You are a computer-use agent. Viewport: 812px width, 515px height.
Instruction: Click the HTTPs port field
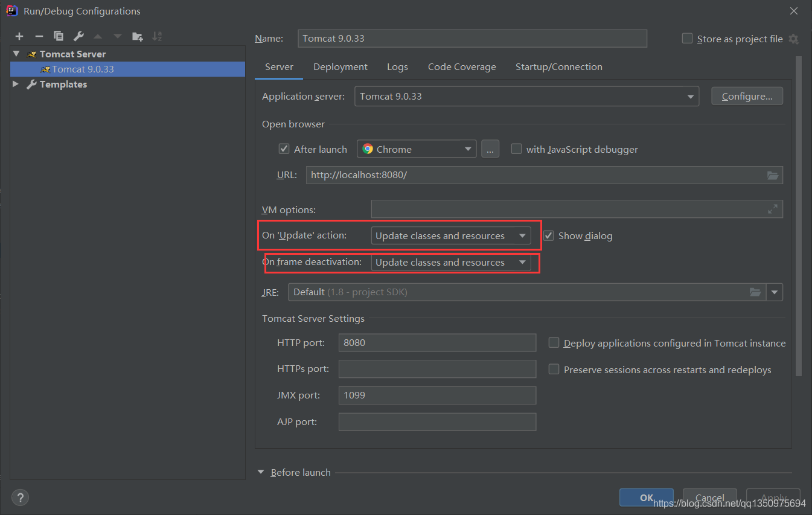coord(437,369)
